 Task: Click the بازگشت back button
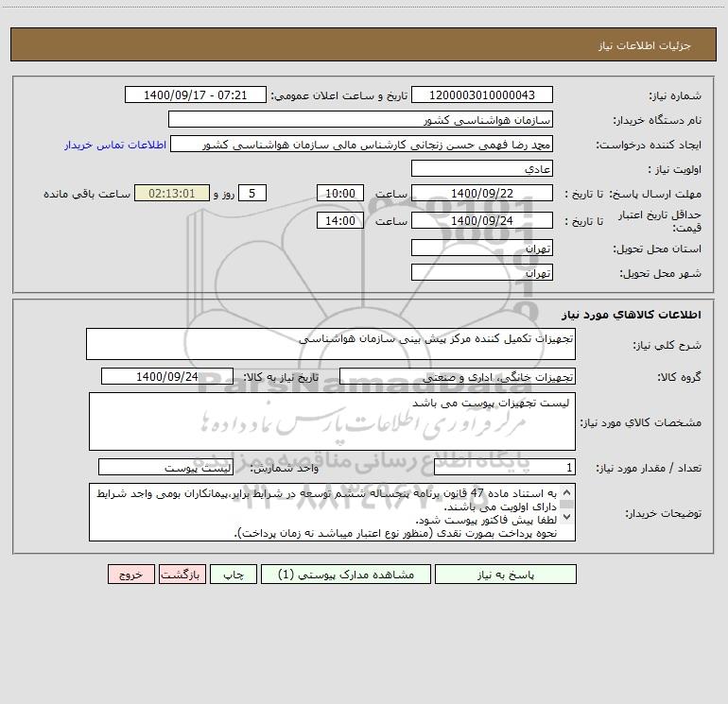coord(182,575)
